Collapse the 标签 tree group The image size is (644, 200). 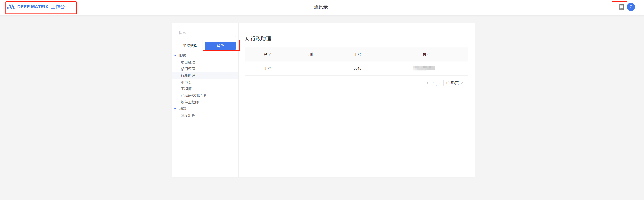pyautogui.click(x=175, y=109)
